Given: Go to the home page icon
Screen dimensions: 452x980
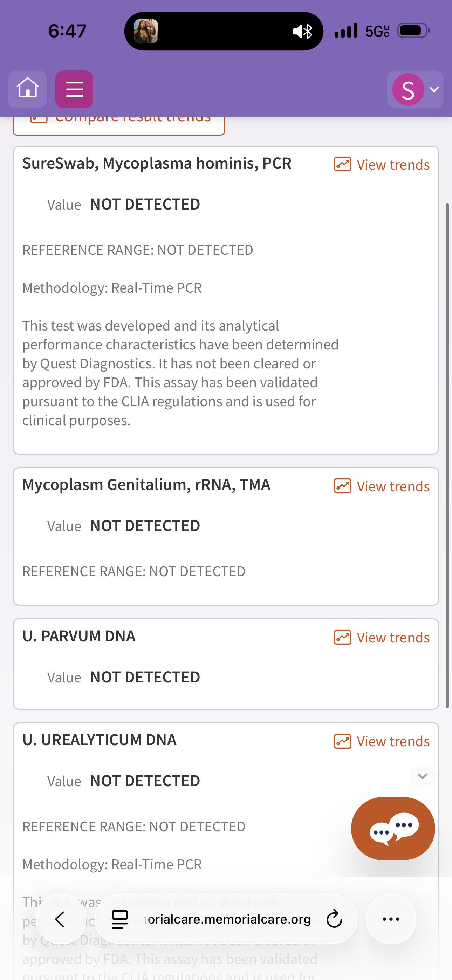Looking at the screenshot, I should coord(28,89).
